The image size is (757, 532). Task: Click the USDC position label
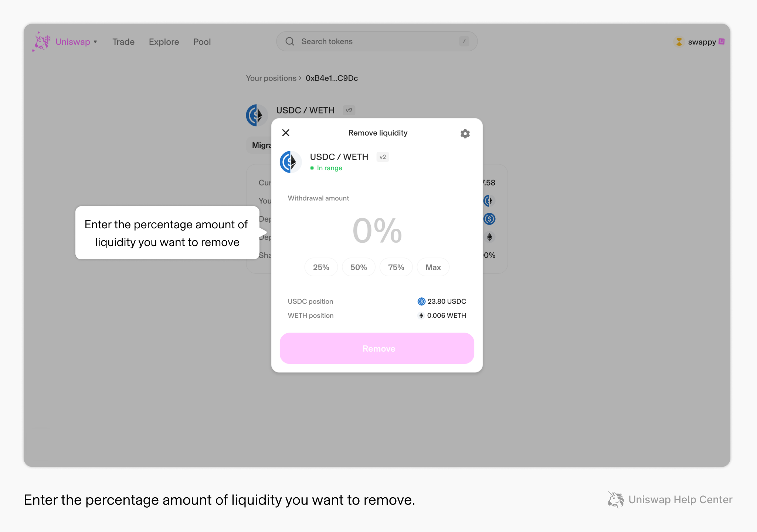point(310,301)
